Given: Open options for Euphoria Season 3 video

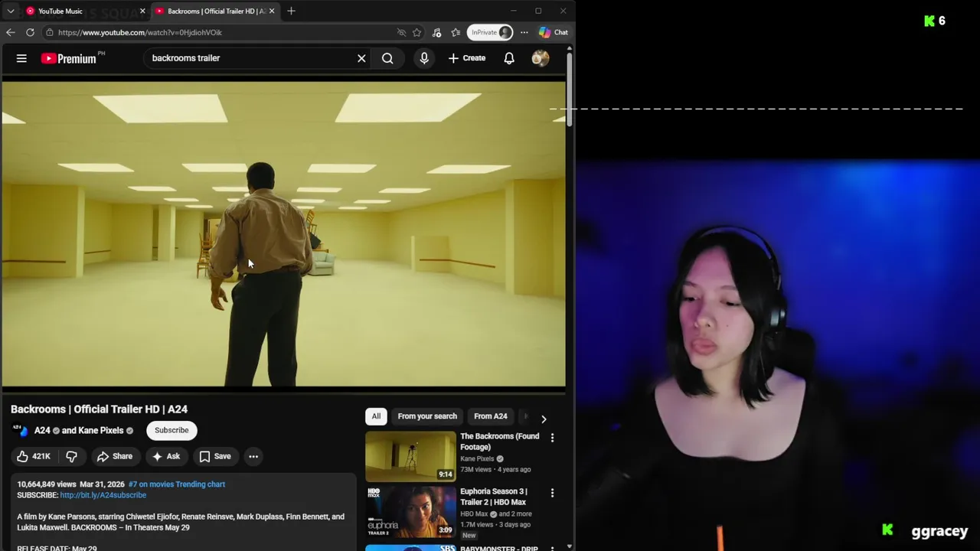Looking at the screenshot, I should (552, 493).
